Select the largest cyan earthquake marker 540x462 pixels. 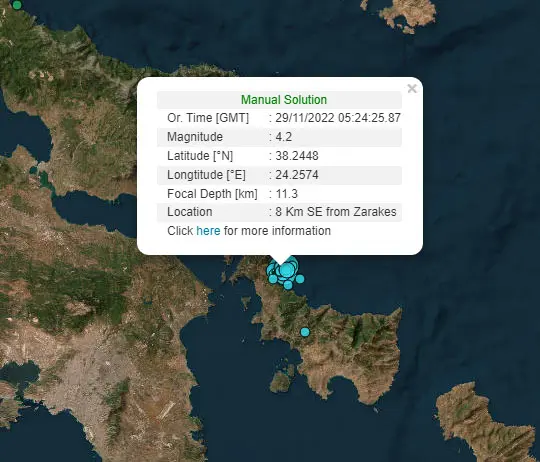point(287,270)
